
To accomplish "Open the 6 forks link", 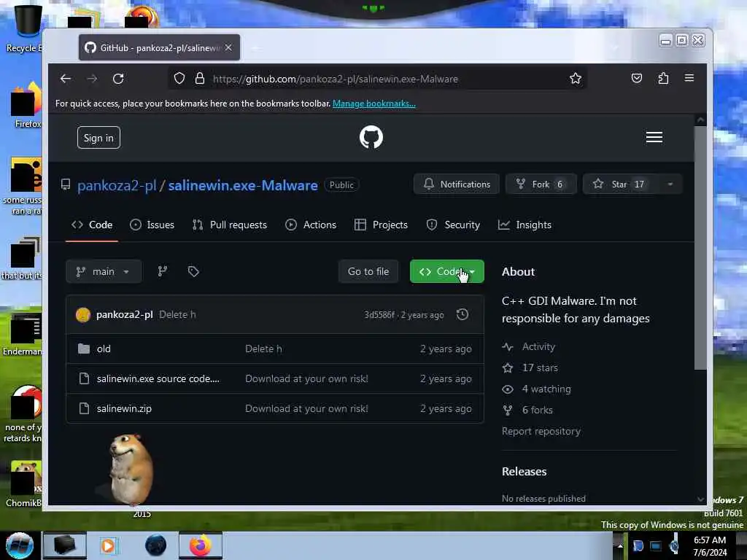I will click(538, 410).
